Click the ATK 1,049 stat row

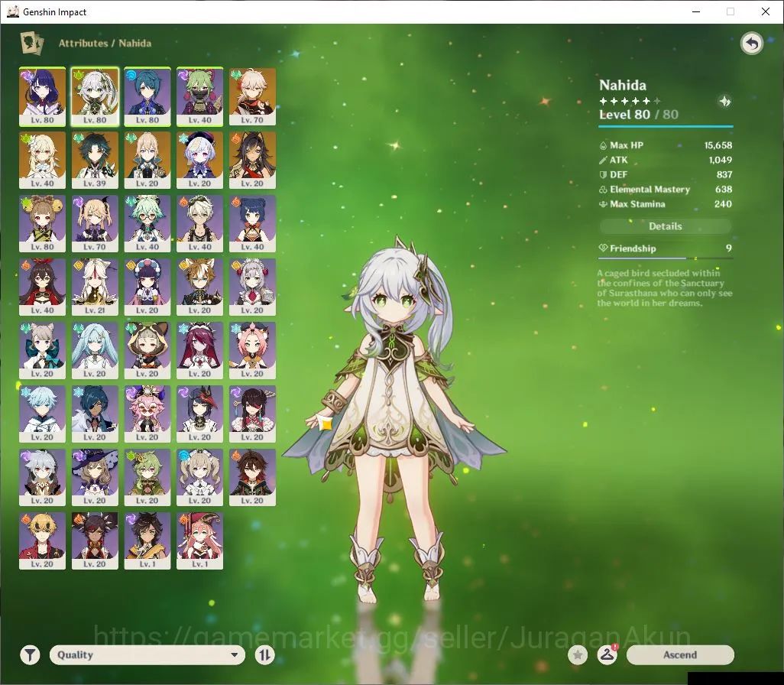(x=665, y=160)
